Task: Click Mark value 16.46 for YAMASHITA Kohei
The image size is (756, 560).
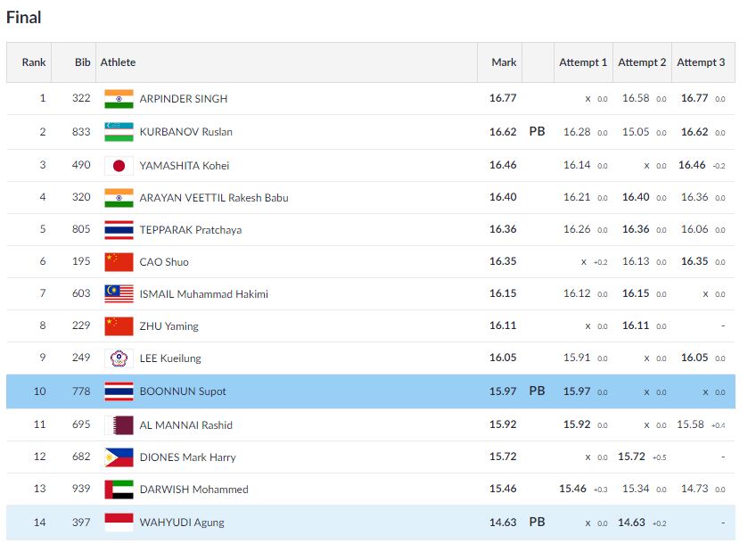Action: [503, 165]
